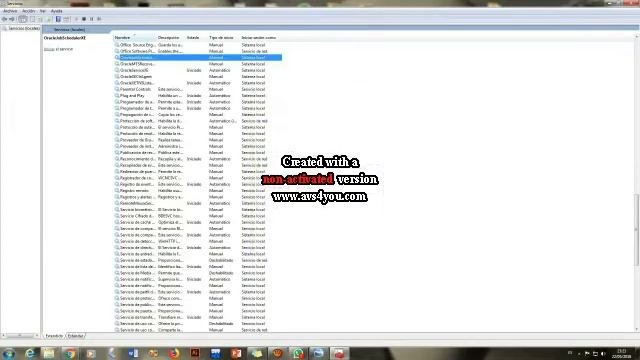640x360 pixels.
Task: Launch Internet Explorer from the taskbar
Action: point(30,353)
